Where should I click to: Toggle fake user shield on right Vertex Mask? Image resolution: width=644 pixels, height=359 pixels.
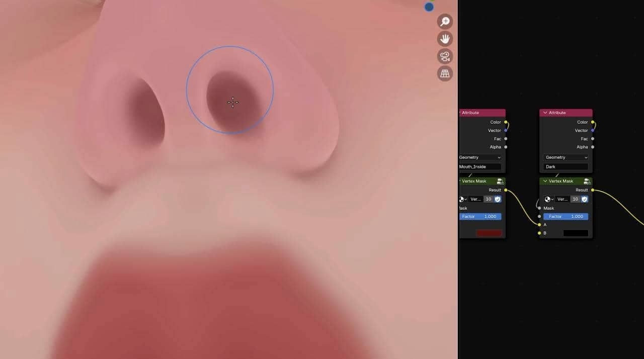(x=585, y=199)
